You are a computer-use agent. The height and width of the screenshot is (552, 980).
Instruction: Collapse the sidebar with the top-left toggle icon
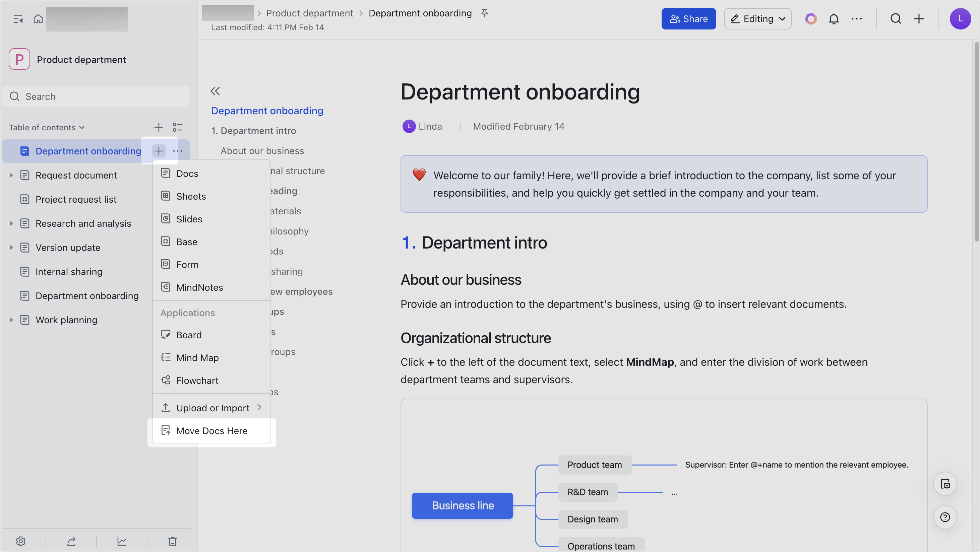pyautogui.click(x=18, y=19)
